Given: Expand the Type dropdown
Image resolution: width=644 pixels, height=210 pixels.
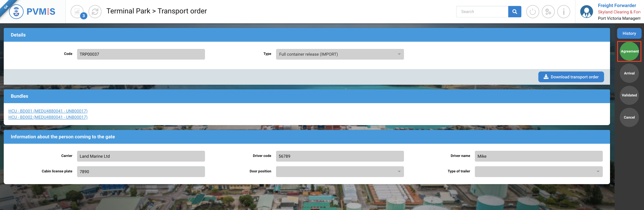Looking at the screenshot, I should pyautogui.click(x=340, y=54).
